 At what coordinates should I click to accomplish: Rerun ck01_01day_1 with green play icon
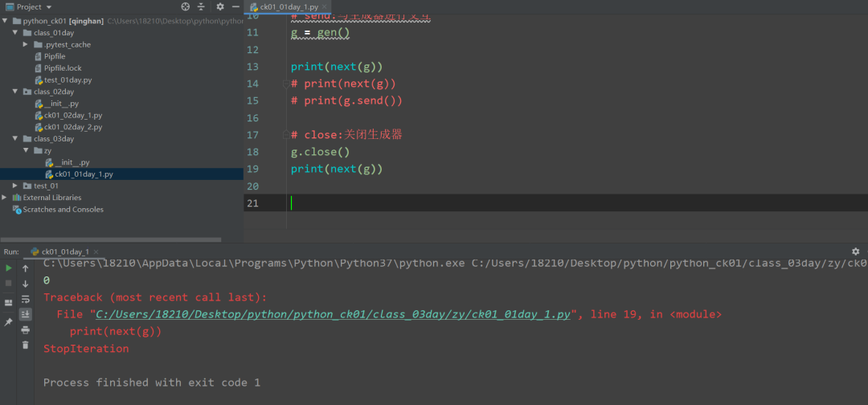coord(8,268)
